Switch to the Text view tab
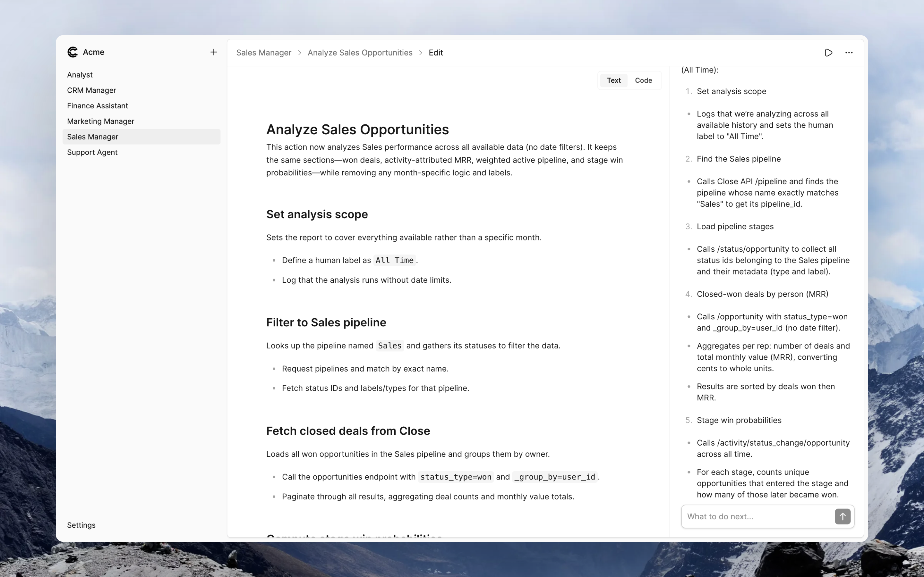The image size is (924, 577). coord(613,80)
